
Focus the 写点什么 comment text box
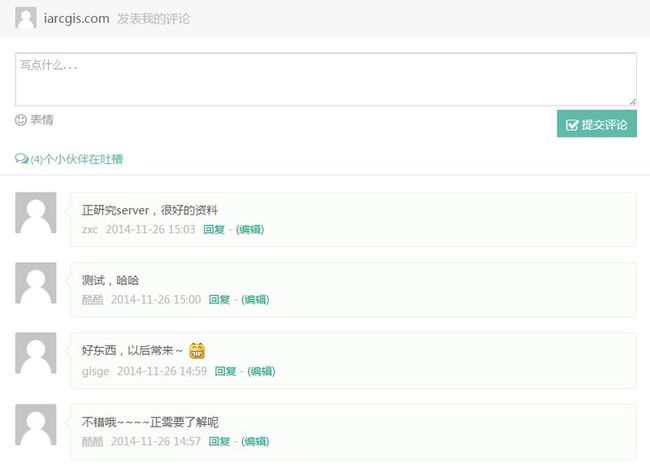[x=326, y=79]
